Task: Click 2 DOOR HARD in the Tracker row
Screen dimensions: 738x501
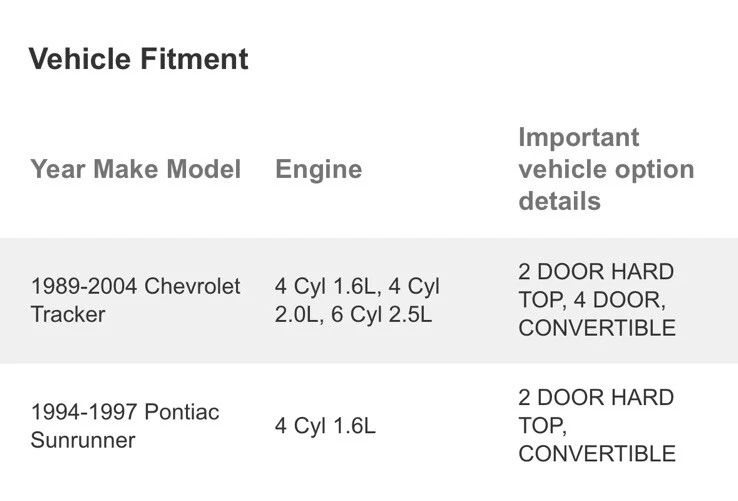Action: click(x=596, y=272)
